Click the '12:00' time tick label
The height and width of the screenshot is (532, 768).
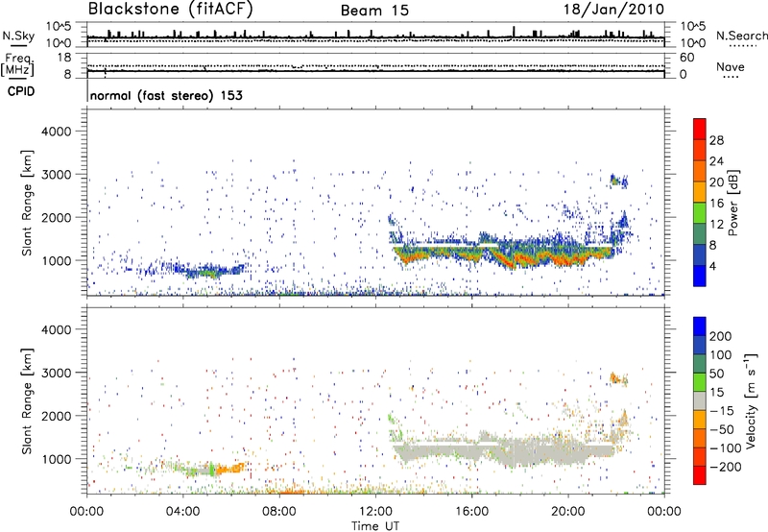[375, 512]
